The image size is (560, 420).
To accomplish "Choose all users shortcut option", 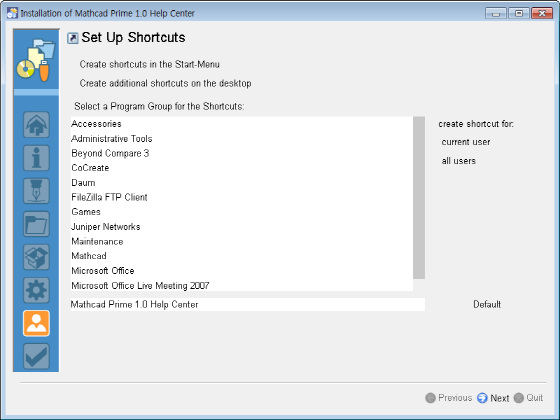I will (x=459, y=161).
